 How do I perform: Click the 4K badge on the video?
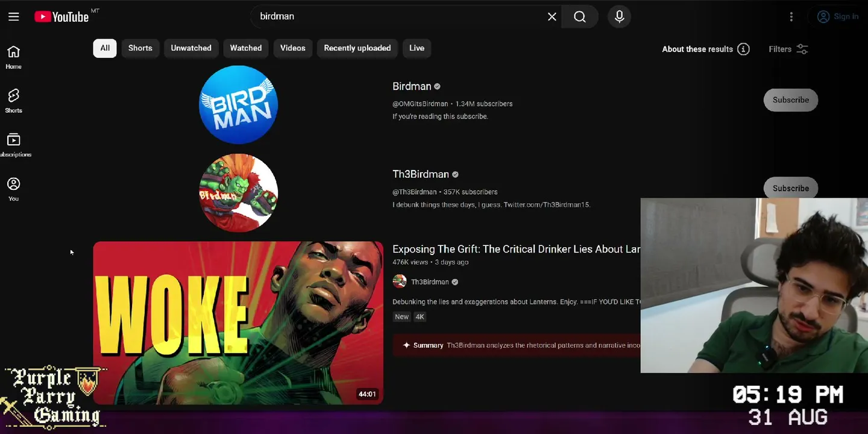[420, 316]
